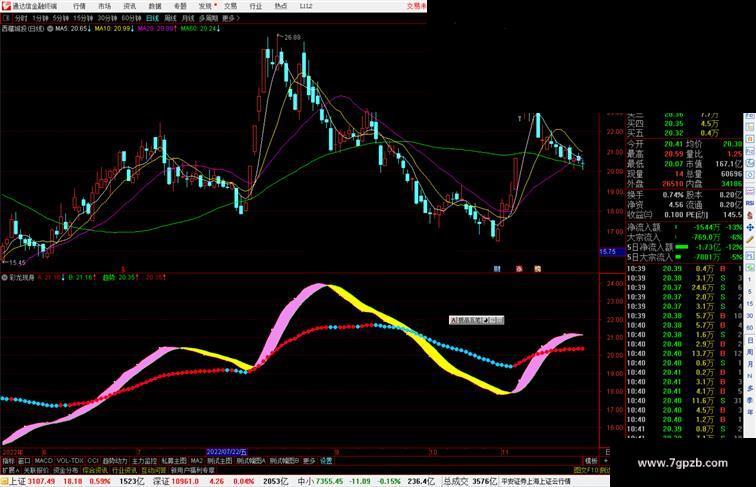Select the 年 shortcut in right sidebar

[750, 412]
